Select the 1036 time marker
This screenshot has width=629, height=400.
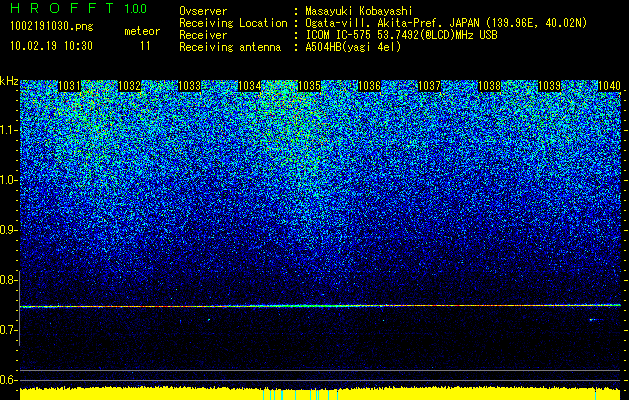click(369, 86)
